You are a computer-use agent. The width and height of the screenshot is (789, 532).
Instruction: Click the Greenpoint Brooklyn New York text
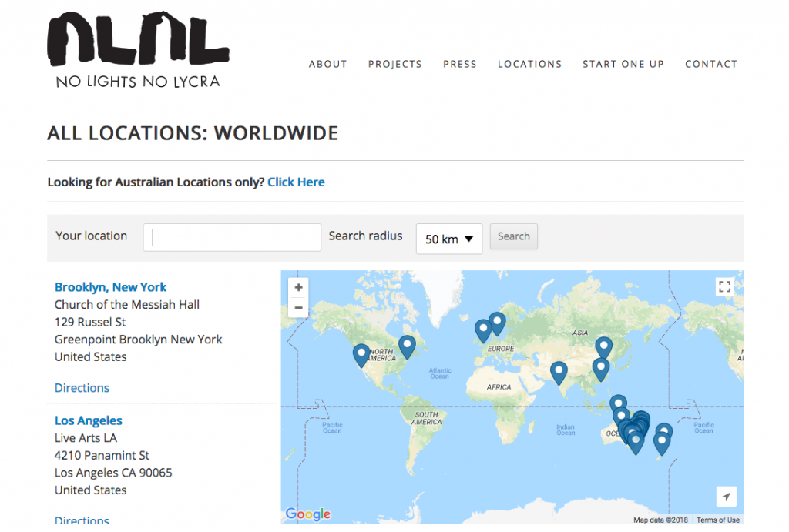[139, 340]
